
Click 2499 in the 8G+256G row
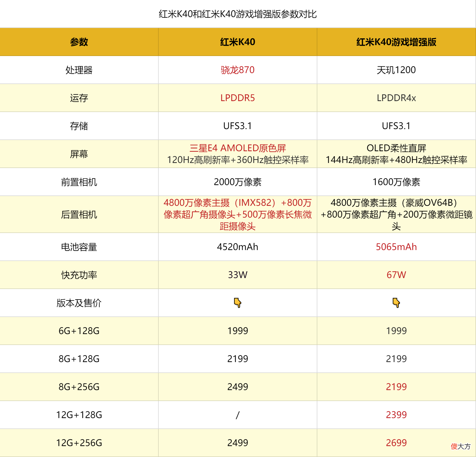pyautogui.click(x=237, y=387)
